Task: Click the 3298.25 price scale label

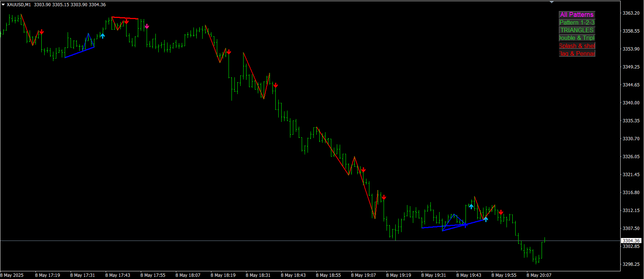Action: coord(631,264)
